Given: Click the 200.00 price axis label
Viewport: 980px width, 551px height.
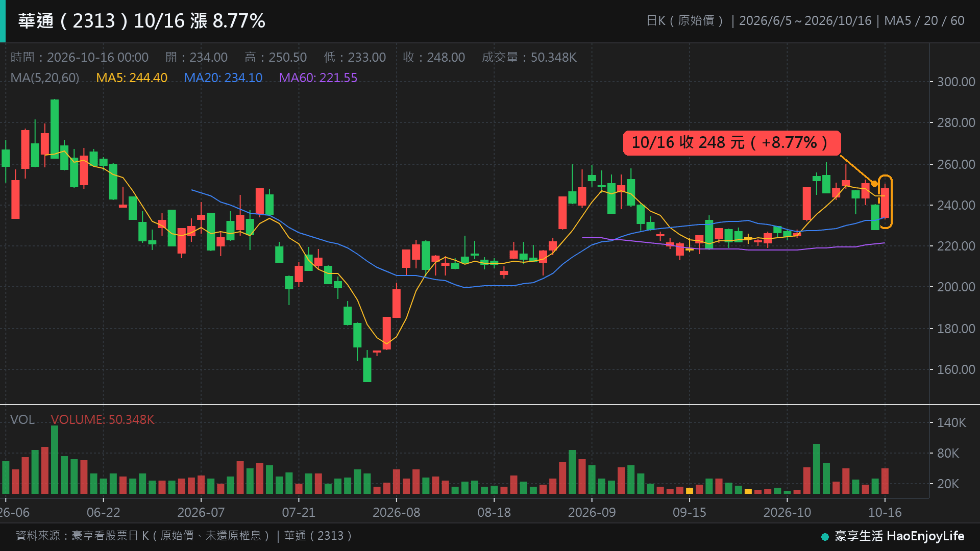Looking at the screenshot, I should (x=956, y=287).
